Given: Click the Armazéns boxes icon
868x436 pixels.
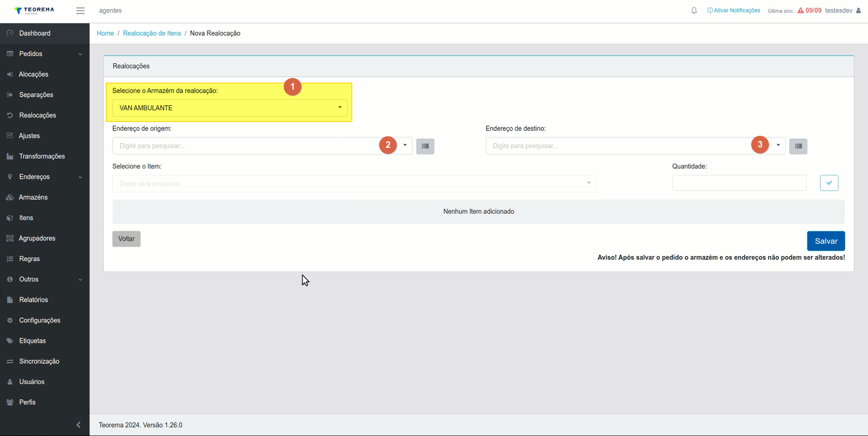Looking at the screenshot, I should click(10, 197).
